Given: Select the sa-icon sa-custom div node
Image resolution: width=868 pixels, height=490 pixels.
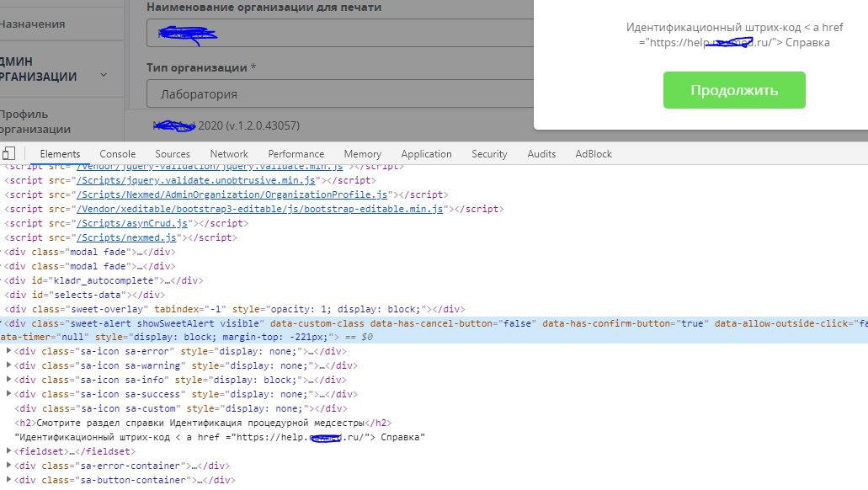Looking at the screenshot, I should (181, 408).
